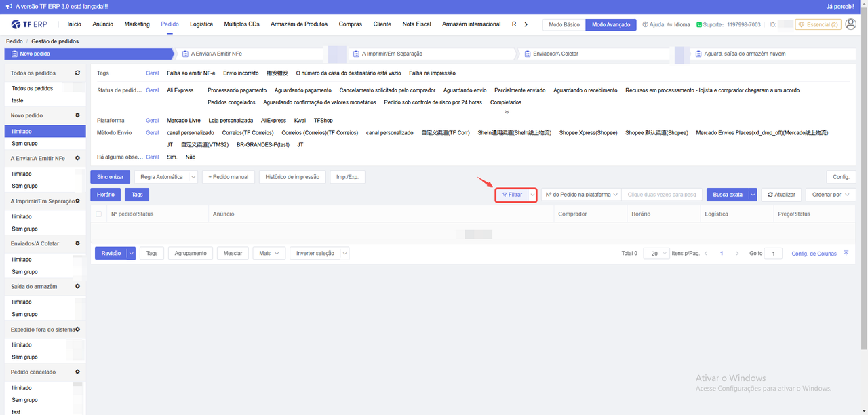The image size is (868, 415).
Task: Open the dropdown arrow beside Busca exata
Action: click(753, 195)
